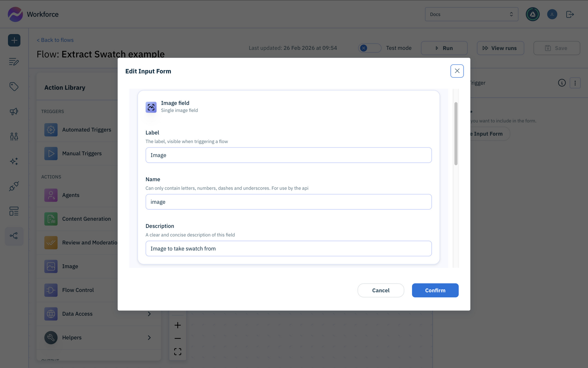Open the Flow Control action
Screen dimensions: 588x368
78,290
